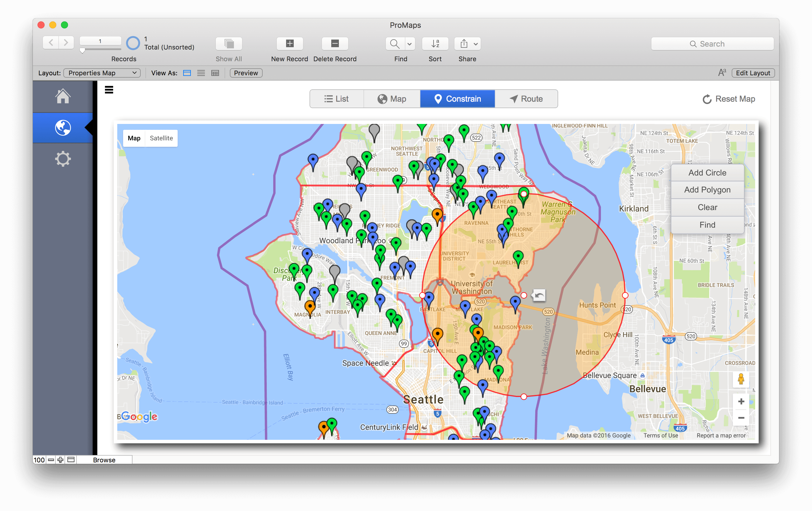Switch to Form view

pos(187,73)
